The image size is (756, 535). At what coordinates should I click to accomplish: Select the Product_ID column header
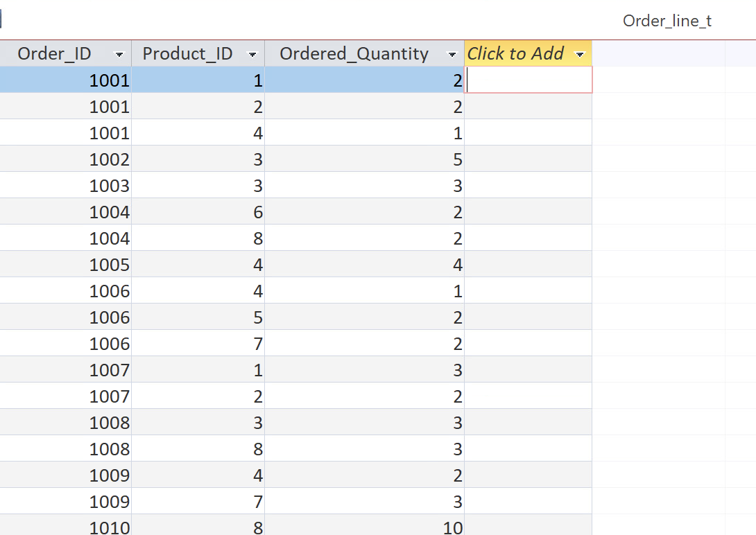coord(187,53)
